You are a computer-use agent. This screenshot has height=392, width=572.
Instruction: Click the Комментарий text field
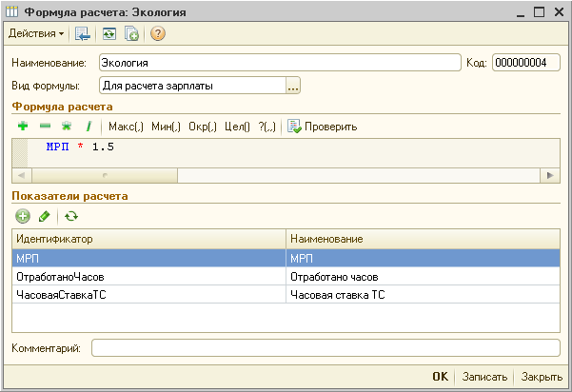[x=324, y=348]
